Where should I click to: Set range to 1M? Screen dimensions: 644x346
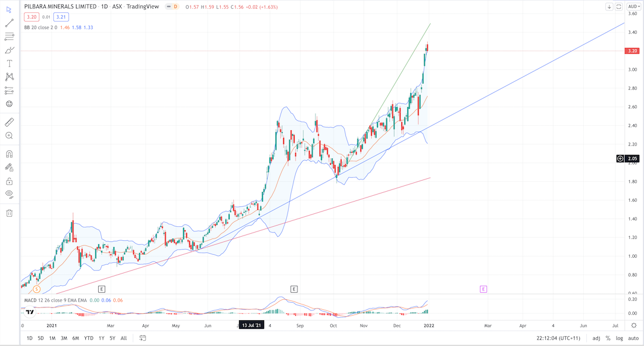pyautogui.click(x=52, y=338)
